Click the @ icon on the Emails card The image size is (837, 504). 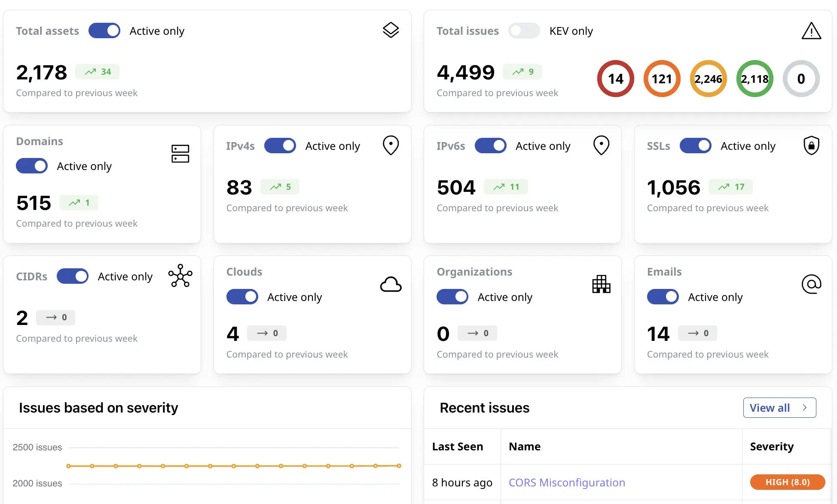pyautogui.click(x=811, y=284)
